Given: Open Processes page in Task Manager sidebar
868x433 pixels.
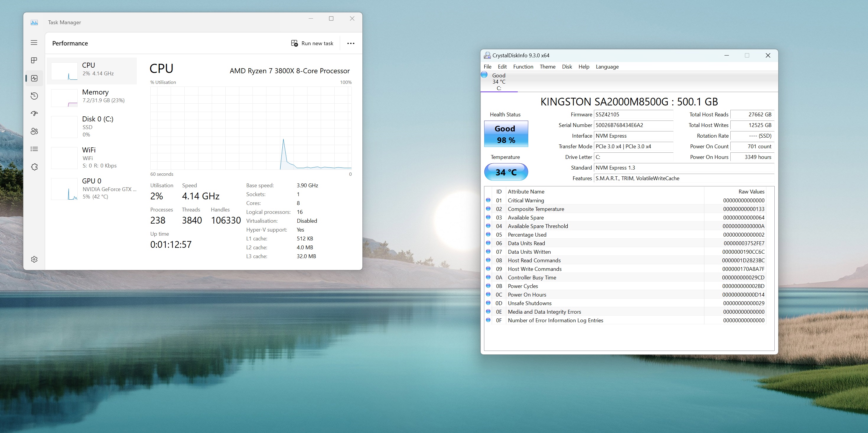Looking at the screenshot, I should pos(34,60).
